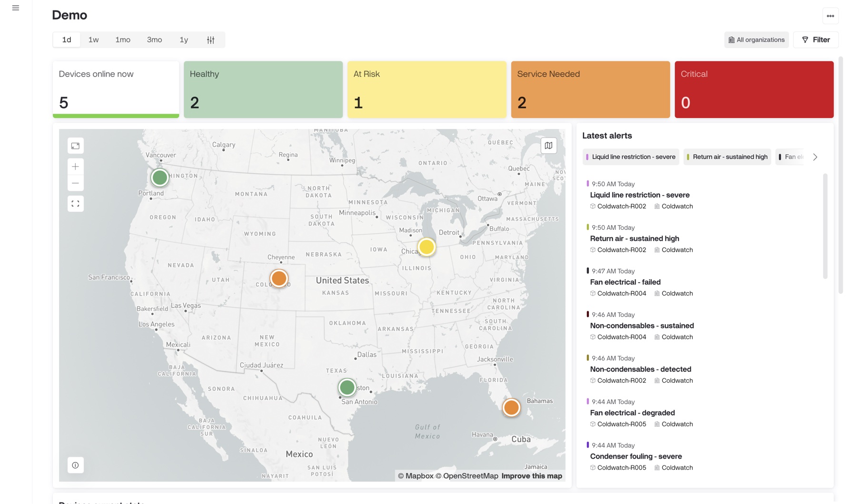
Task: Switch to the 1y time range
Action: click(x=184, y=40)
